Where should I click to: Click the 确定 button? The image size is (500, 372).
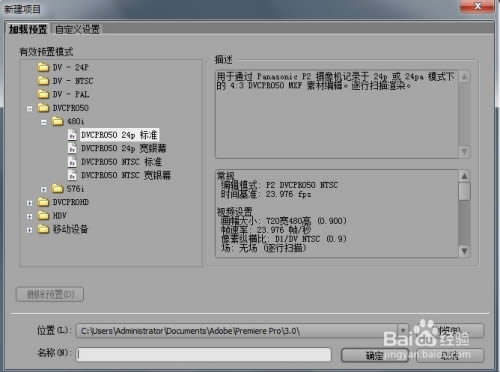(x=375, y=355)
